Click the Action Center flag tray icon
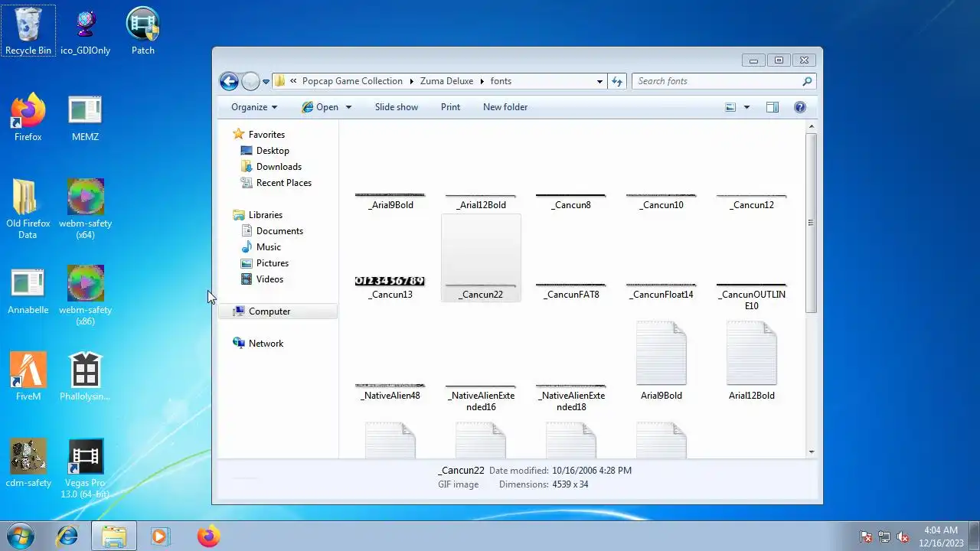980x551 pixels. point(866,536)
